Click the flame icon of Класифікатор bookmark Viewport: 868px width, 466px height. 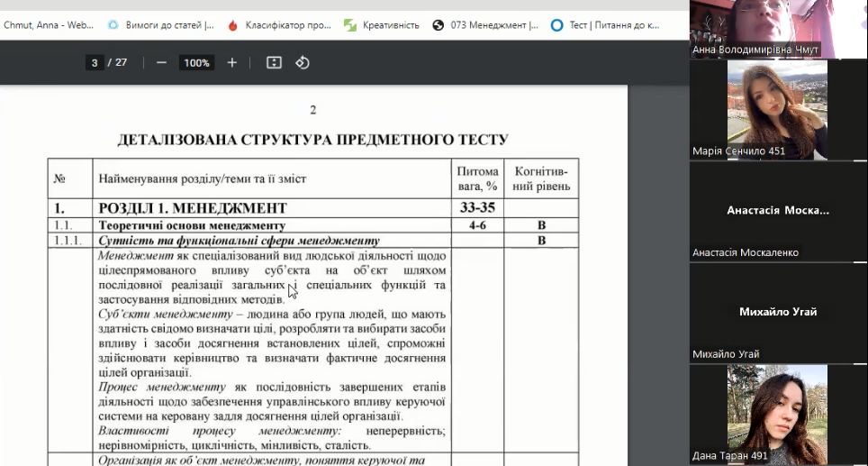pyautogui.click(x=233, y=25)
